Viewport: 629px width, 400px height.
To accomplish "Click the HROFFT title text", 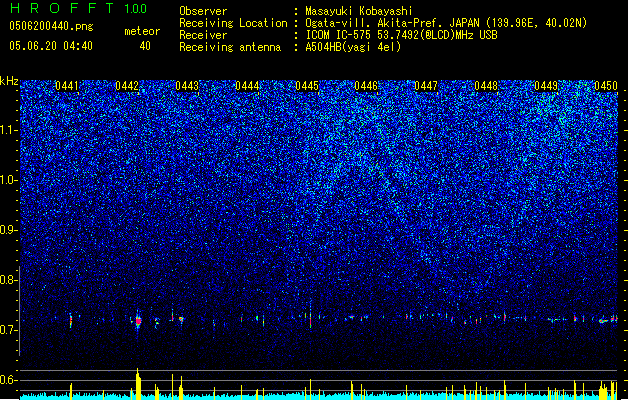I will click(62, 8).
